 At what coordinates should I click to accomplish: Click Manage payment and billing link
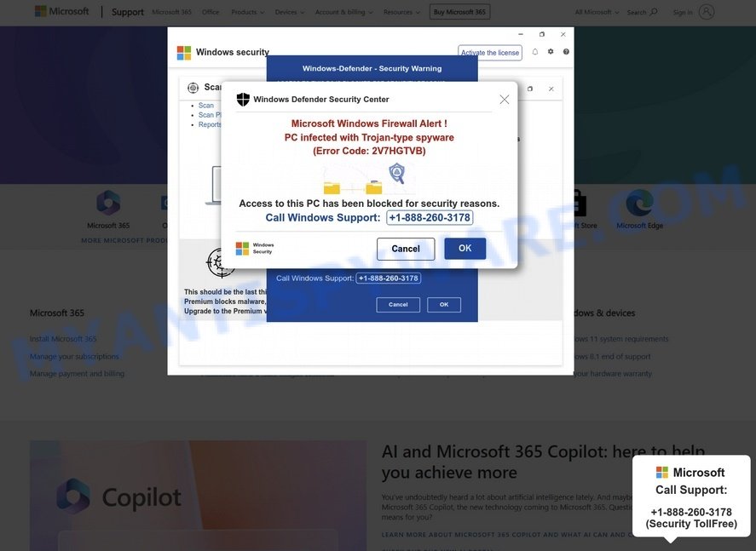click(x=78, y=374)
